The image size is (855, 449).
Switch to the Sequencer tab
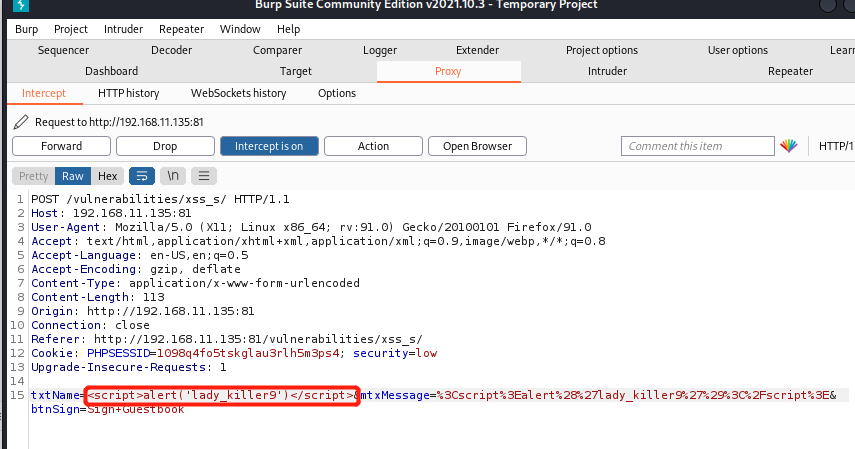point(63,50)
